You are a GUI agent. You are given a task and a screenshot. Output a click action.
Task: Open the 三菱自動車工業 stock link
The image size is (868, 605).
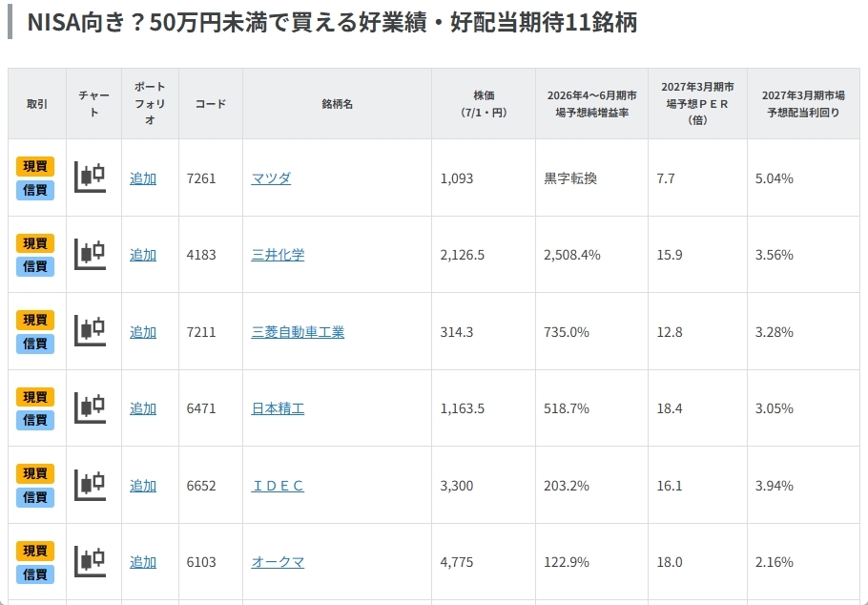[298, 332]
